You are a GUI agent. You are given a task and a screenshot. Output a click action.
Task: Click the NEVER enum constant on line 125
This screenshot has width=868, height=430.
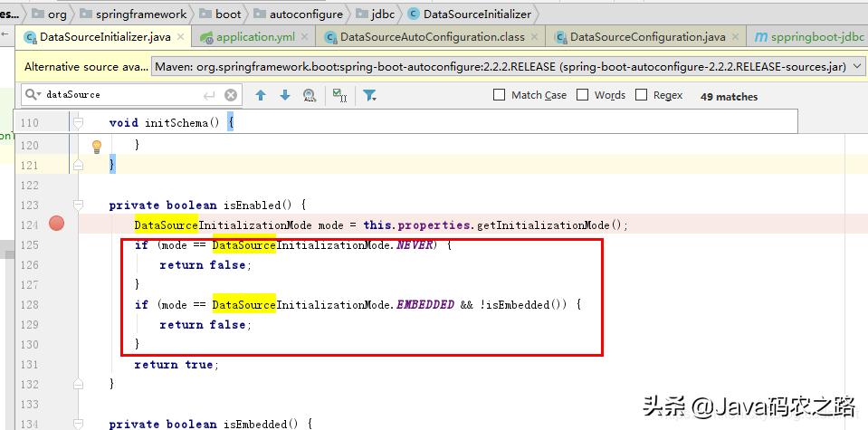click(414, 244)
